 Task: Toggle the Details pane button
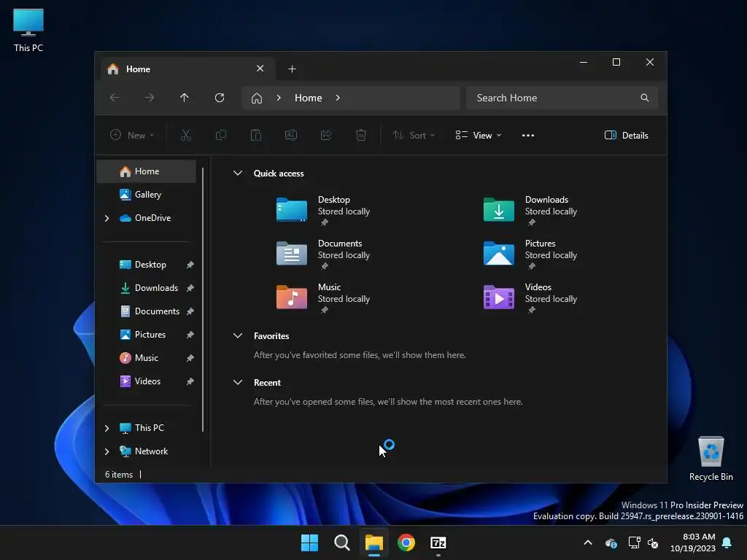click(627, 135)
